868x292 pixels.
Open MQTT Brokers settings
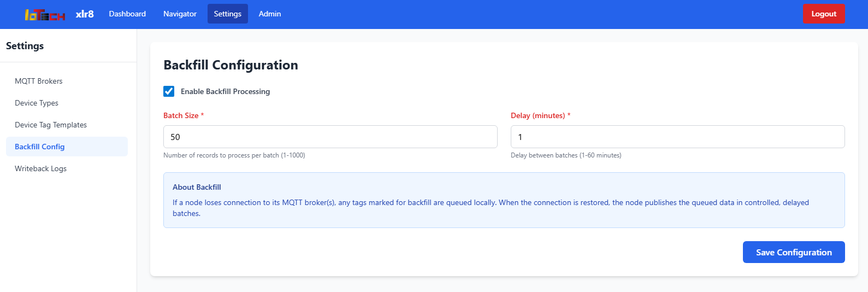(39, 81)
